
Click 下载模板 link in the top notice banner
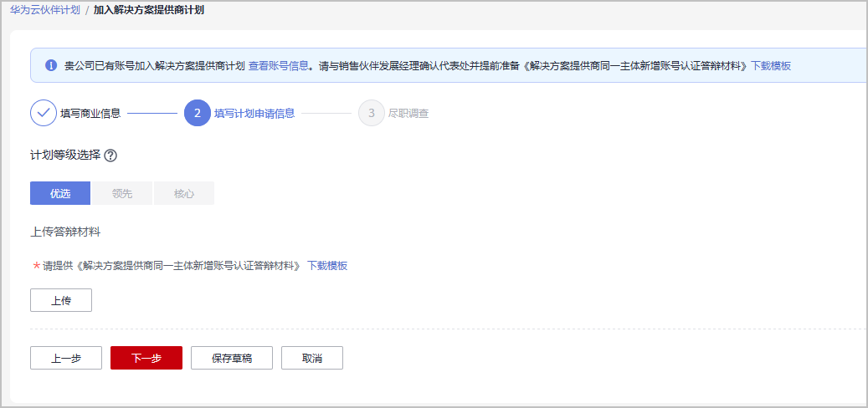click(771, 66)
